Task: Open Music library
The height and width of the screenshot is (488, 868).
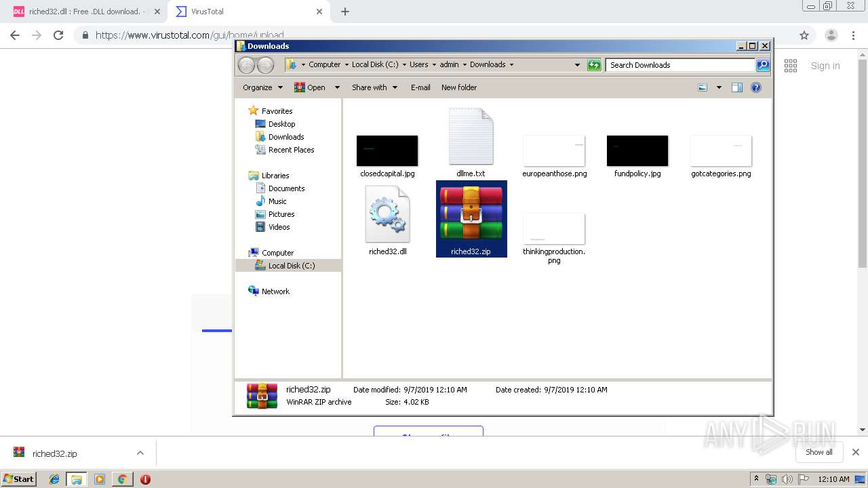Action: pyautogui.click(x=277, y=201)
